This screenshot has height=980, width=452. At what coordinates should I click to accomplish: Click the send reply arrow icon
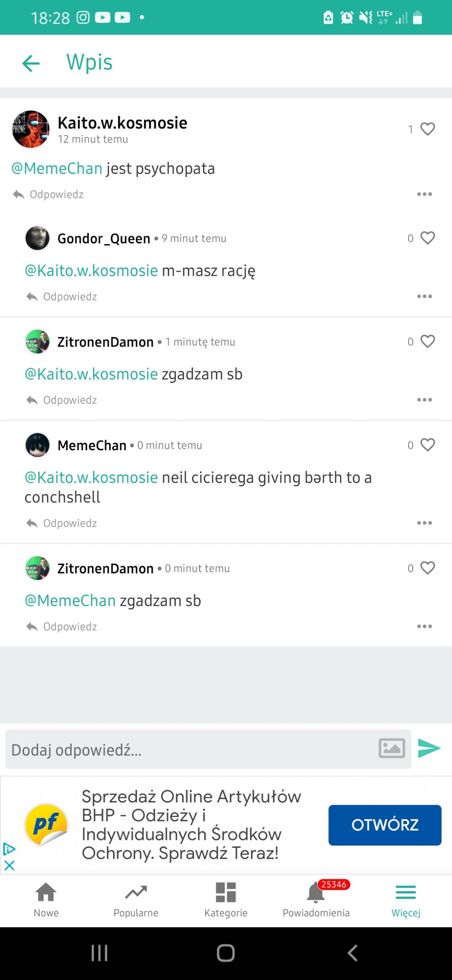click(429, 748)
